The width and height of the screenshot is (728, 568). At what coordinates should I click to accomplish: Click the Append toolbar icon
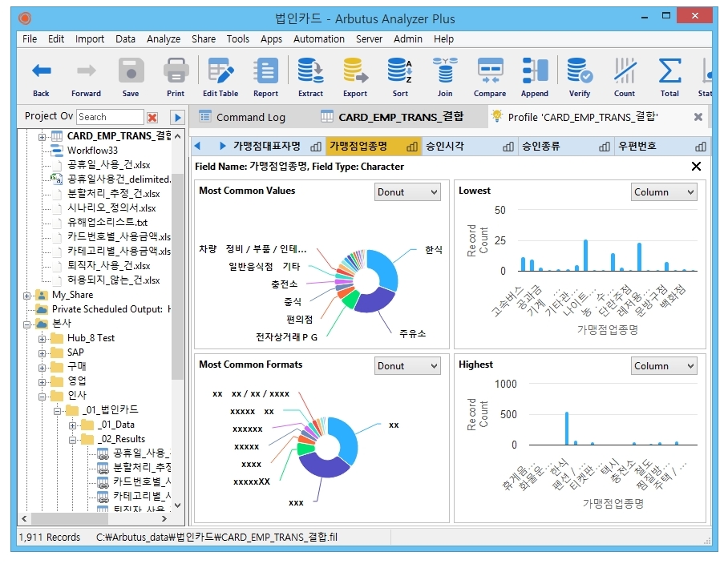click(535, 71)
